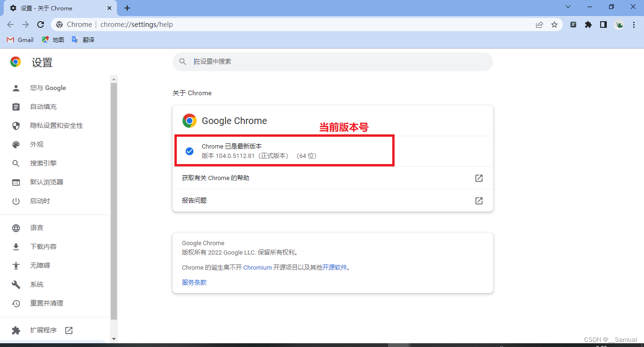This screenshot has height=347, width=644.
Task: Click the browser back arrow
Action: click(x=10, y=25)
